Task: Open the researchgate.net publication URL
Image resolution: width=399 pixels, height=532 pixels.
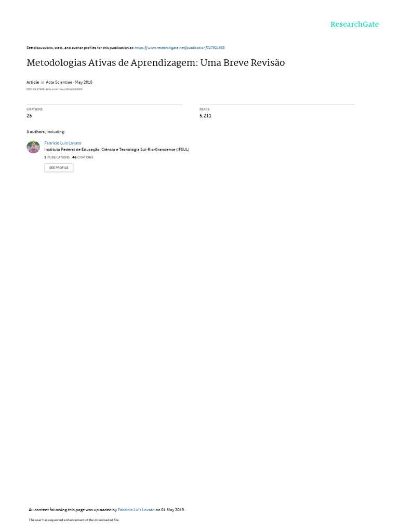Action: pos(179,48)
